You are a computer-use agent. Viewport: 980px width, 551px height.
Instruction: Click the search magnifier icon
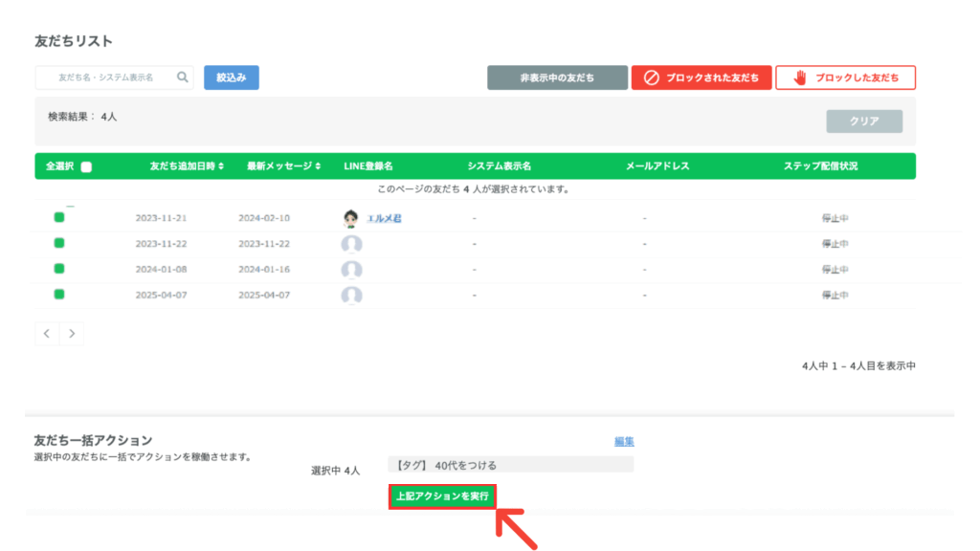[182, 77]
